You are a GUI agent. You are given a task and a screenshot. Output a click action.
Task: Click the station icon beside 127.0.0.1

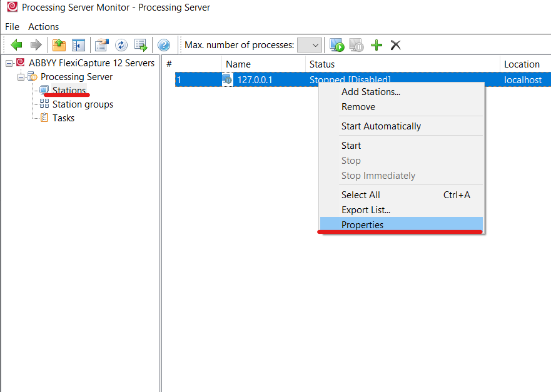point(228,80)
